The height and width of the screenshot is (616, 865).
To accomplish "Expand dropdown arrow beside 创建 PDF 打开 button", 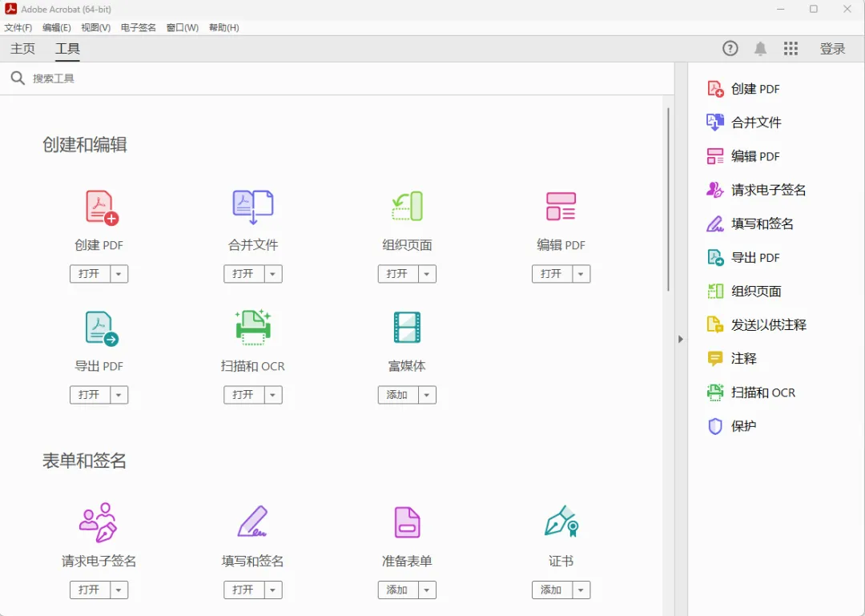I will 119,274.
